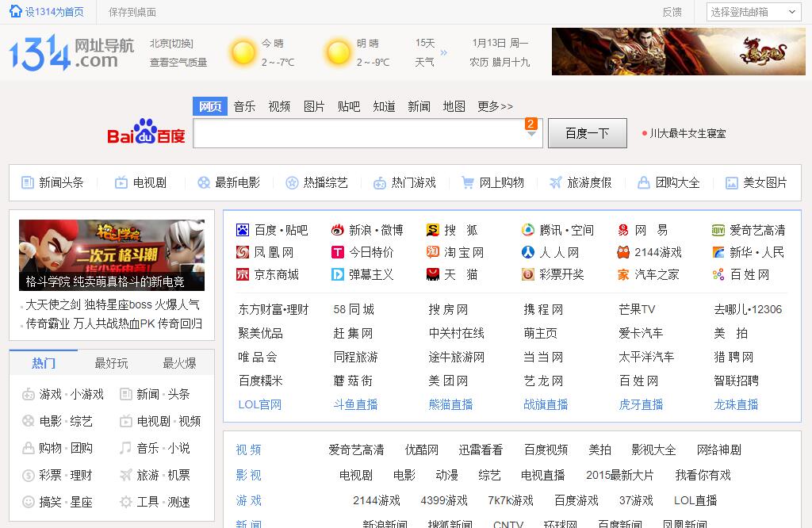Open 传奇霸业 万人共战 link
This screenshot has width=812, height=528.
[114, 323]
